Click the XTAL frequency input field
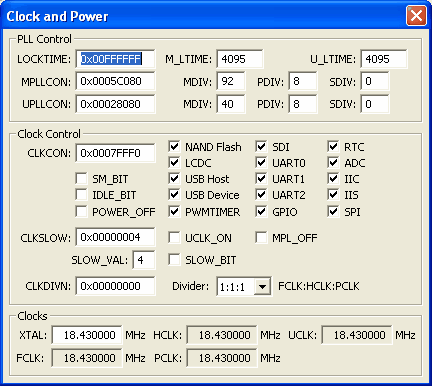The width and height of the screenshot is (432, 386). (87, 335)
